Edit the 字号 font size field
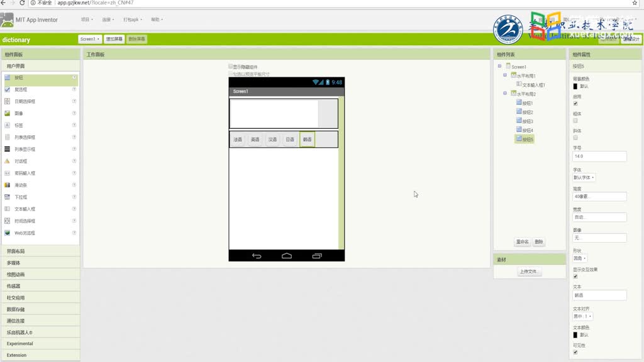 599,156
